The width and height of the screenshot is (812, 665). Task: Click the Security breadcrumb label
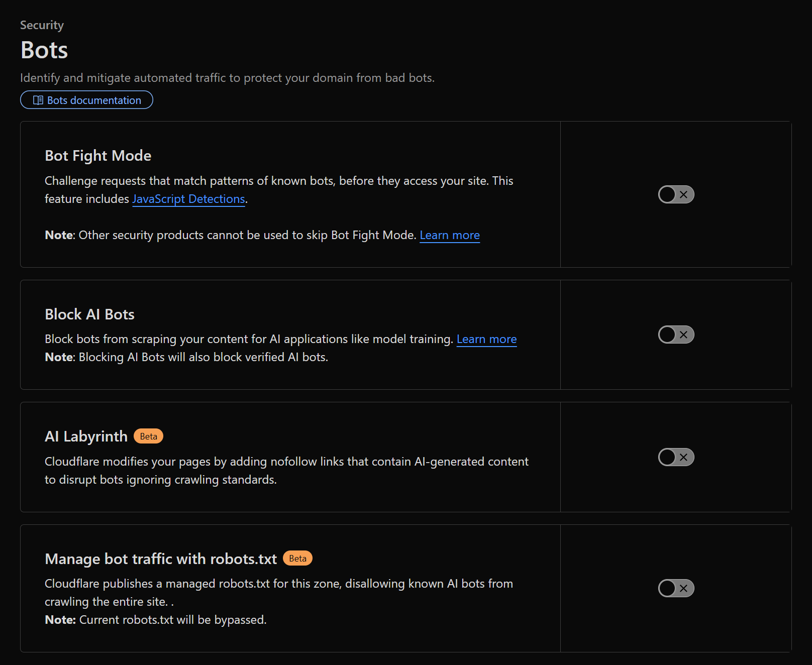pos(42,25)
